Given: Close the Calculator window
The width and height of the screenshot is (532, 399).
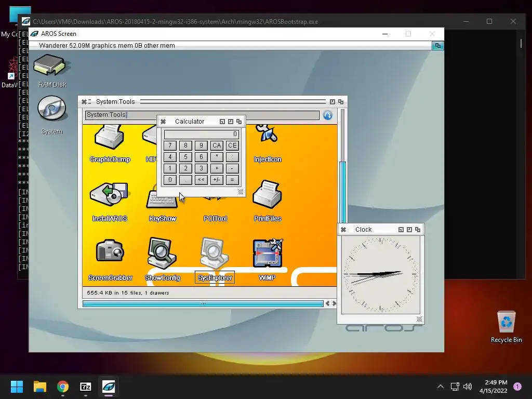Looking at the screenshot, I should (163, 122).
